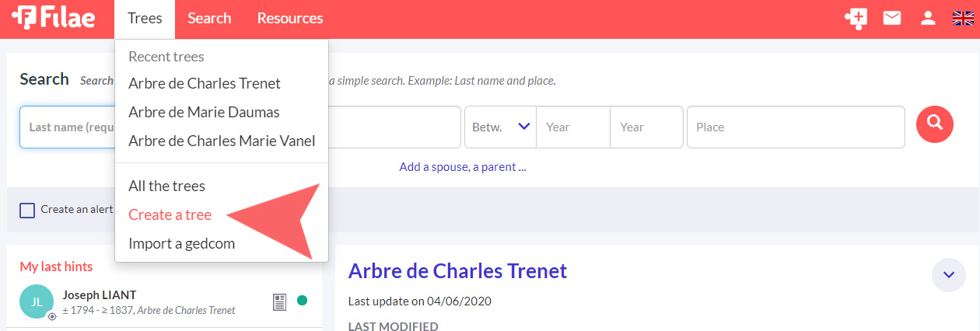Screen dimensions: 980x331
Task: Open the messages envelope icon
Action: coord(892,19)
